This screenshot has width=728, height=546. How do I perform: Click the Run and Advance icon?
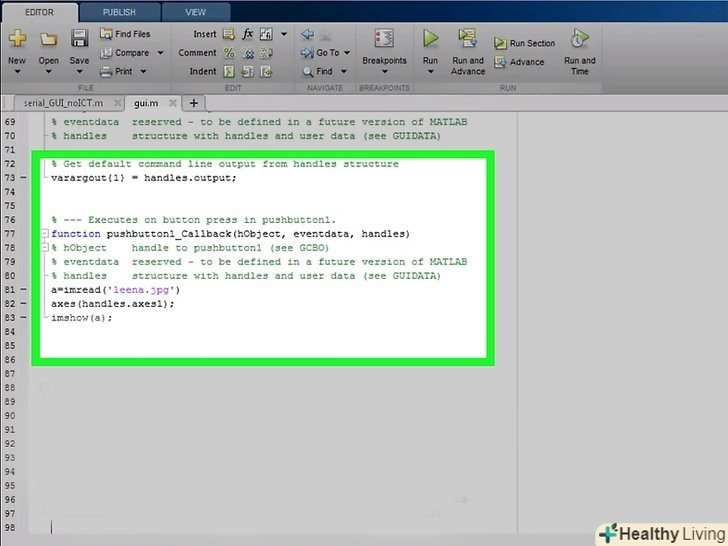coord(468,38)
